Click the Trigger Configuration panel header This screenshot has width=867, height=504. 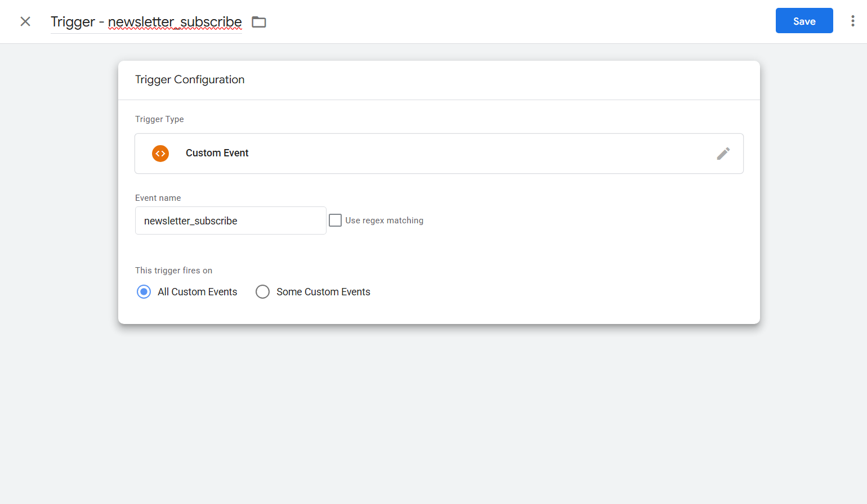[190, 79]
